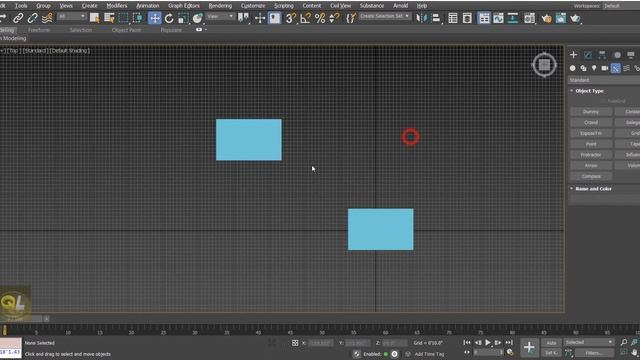Open Layer Explorer icon
Screen dimensions: 640x360
click(467, 18)
